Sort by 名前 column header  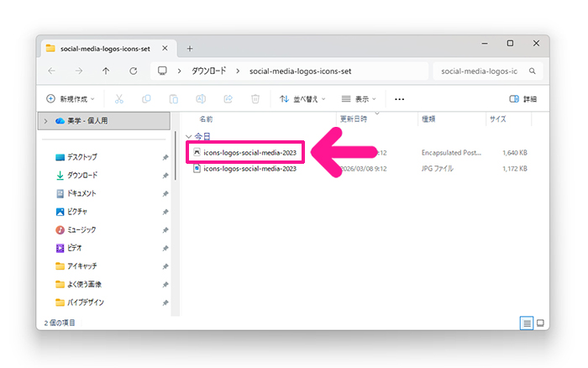pos(206,119)
